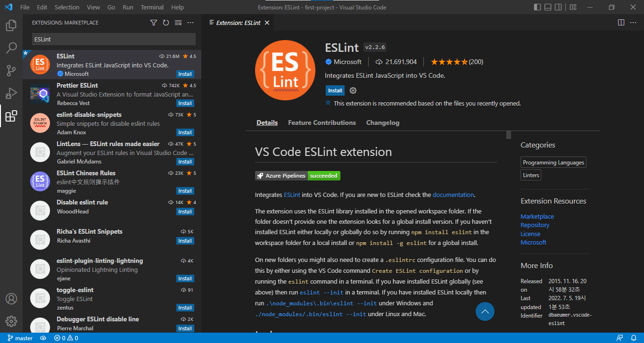Select eslint-plugin-linting-lightning list item
Screen dimensions: 644x343
pyautogui.click(x=112, y=269)
